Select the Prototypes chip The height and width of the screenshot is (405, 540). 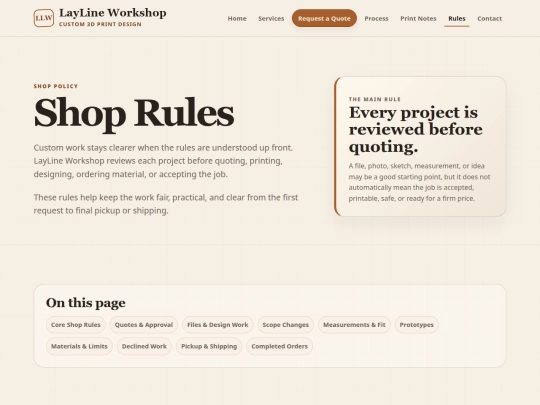pos(416,325)
